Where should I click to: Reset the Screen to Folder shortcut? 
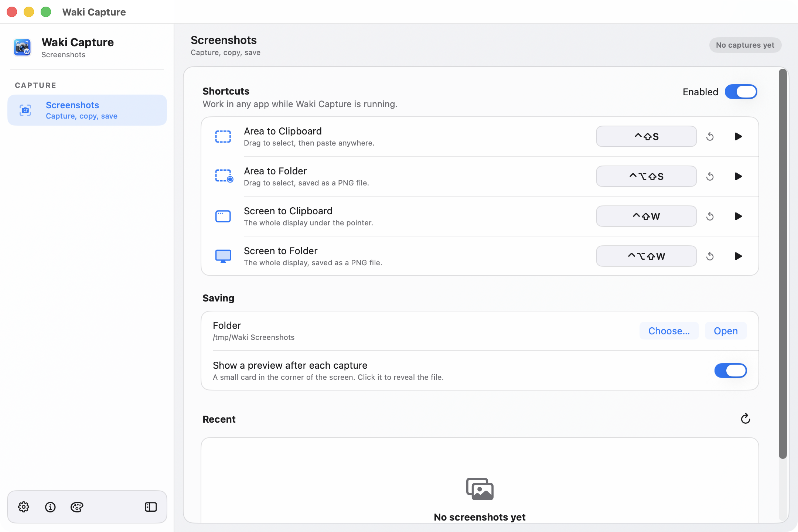710,256
